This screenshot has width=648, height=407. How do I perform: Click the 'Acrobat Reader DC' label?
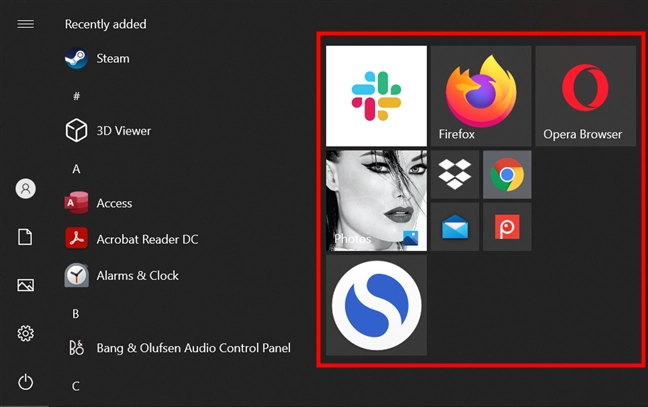[147, 239]
